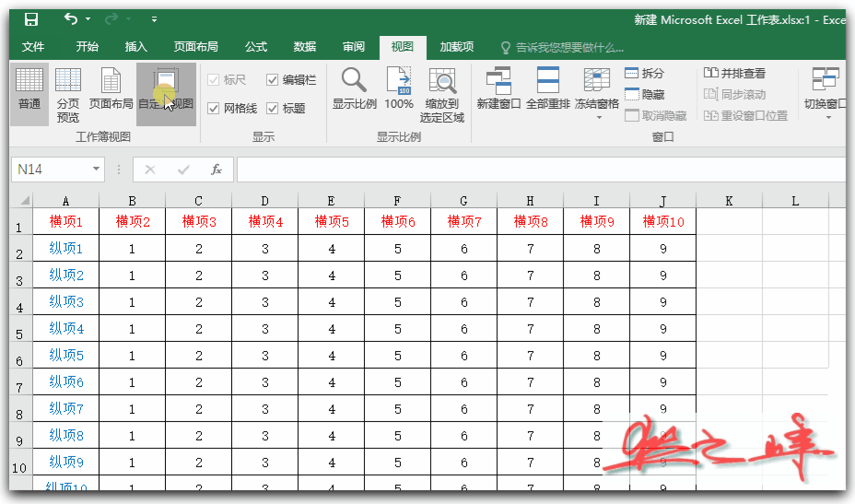Select cell containing 横项3

(198, 221)
